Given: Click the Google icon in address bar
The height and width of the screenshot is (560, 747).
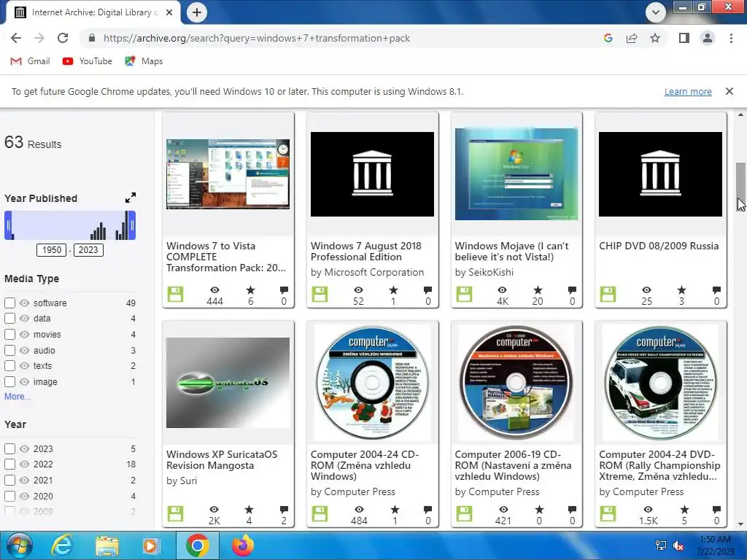Looking at the screenshot, I should pos(608,38).
